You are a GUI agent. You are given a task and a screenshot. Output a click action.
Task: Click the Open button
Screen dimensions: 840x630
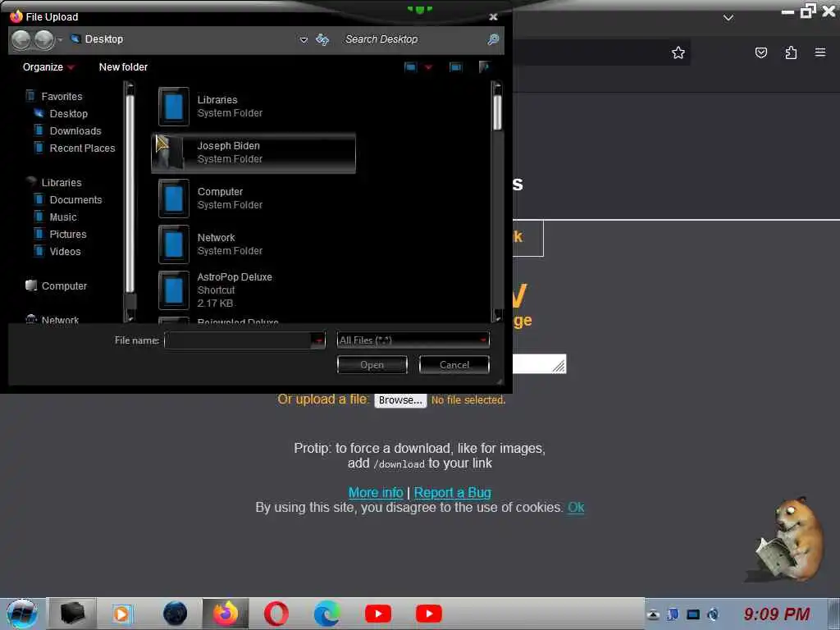pyautogui.click(x=372, y=365)
